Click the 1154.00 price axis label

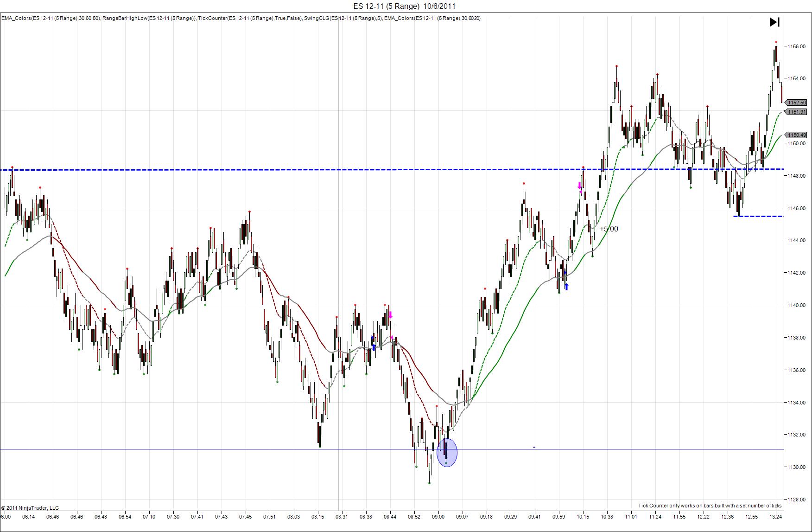[x=797, y=79]
